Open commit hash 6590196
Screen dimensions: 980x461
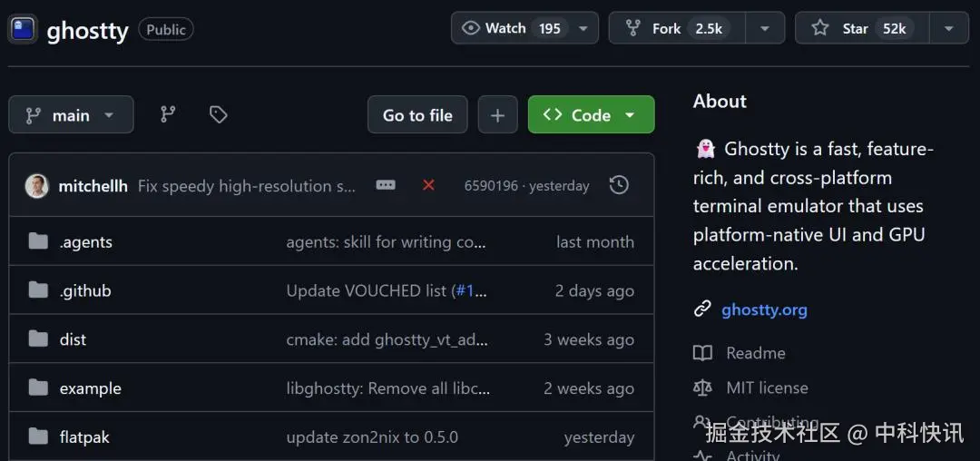[x=491, y=186]
